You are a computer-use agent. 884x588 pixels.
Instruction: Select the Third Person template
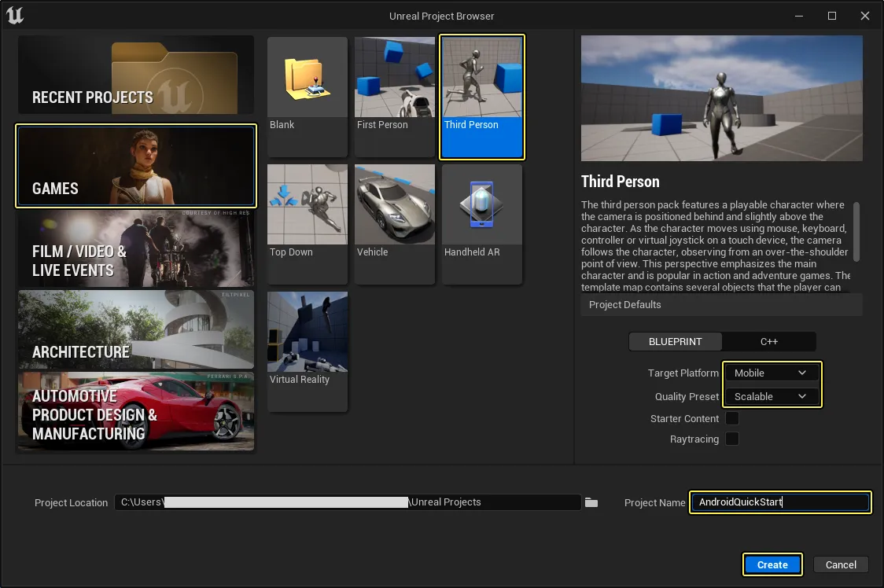[x=482, y=97]
